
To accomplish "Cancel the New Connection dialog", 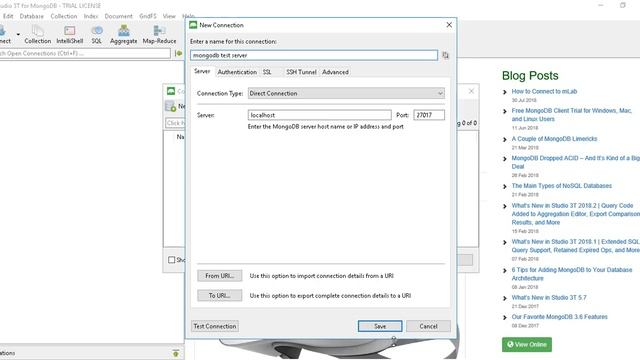I will click(x=428, y=326).
